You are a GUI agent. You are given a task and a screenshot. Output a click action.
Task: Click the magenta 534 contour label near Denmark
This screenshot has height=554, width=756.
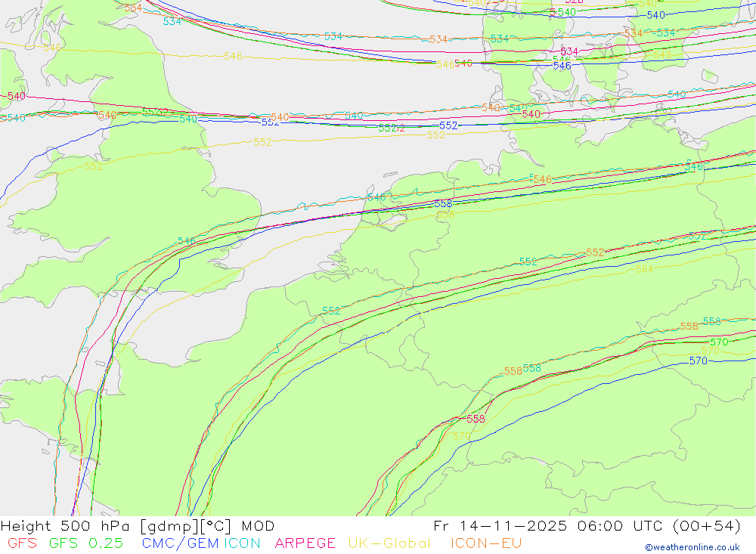(569, 51)
